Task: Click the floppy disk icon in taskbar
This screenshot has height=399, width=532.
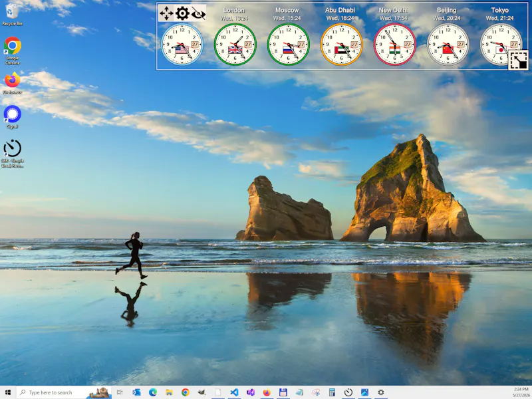Action: [283, 392]
